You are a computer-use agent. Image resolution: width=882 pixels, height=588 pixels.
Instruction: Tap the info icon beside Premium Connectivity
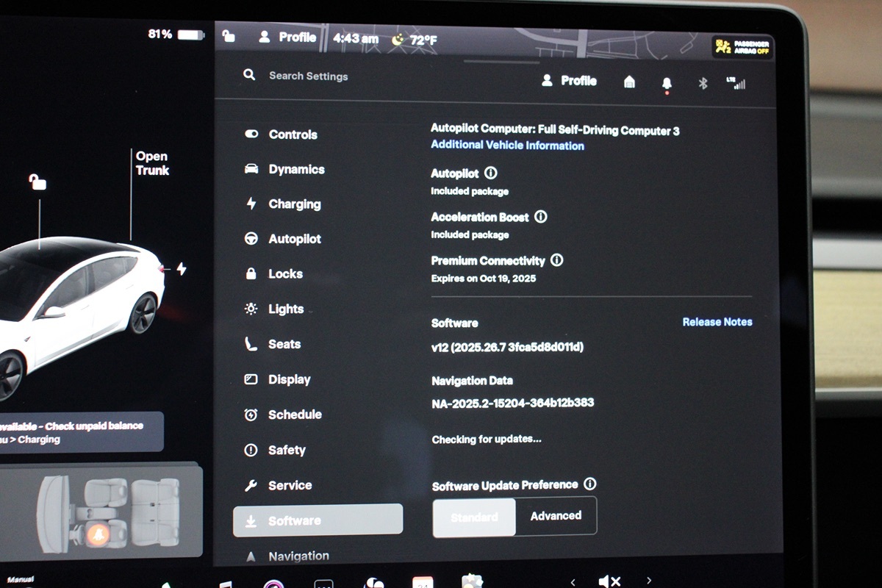[556, 260]
